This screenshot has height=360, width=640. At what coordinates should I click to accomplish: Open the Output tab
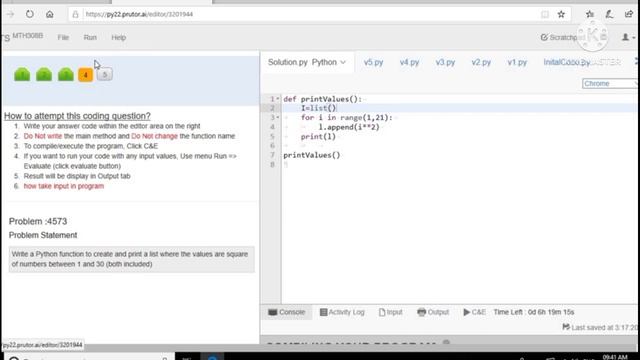[433, 312]
